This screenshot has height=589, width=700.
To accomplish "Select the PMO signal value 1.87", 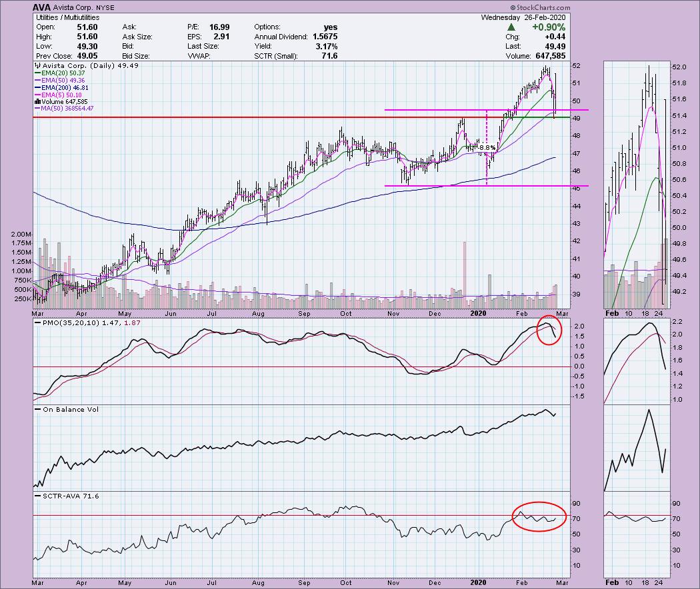I will pyautogui.click(x=133, y=322).
